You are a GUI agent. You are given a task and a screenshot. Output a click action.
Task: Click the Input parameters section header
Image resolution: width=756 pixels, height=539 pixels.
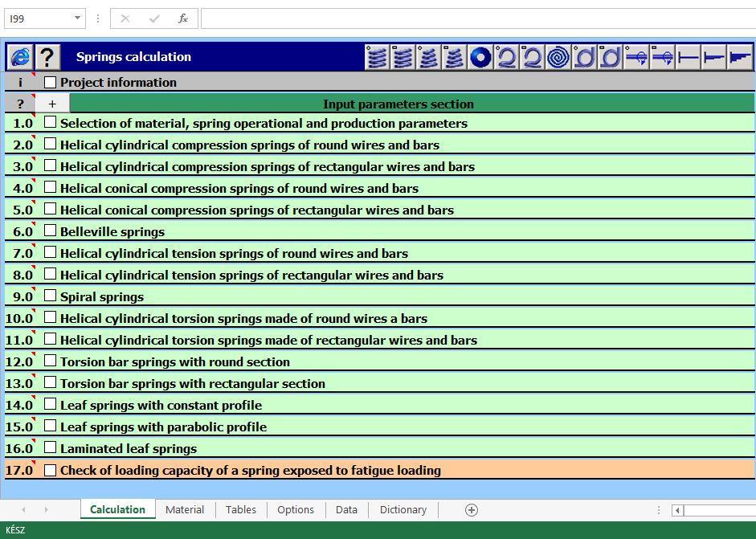[412, 104]
